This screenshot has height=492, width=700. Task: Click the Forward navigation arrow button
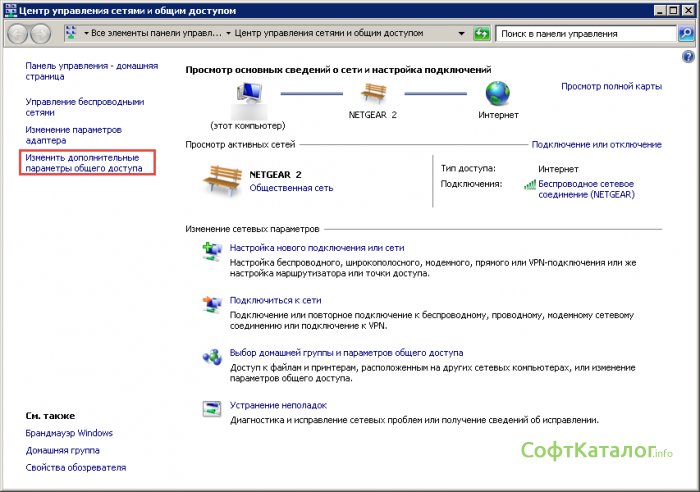coord(41,33)
